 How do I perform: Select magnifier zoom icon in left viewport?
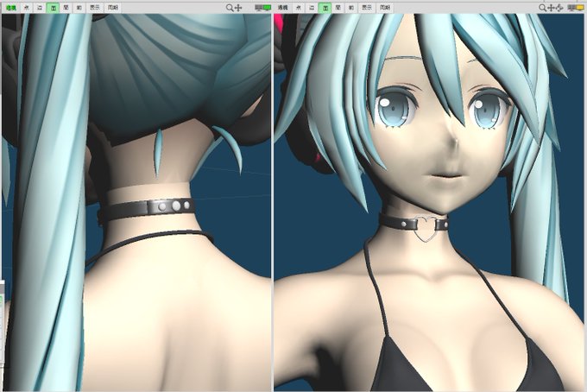coord(230,8)
